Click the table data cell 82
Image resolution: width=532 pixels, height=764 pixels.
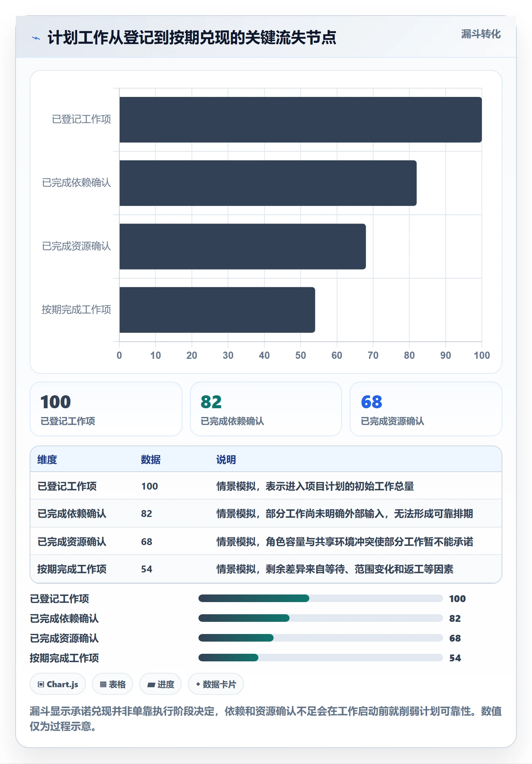click(x=147, y=514)
